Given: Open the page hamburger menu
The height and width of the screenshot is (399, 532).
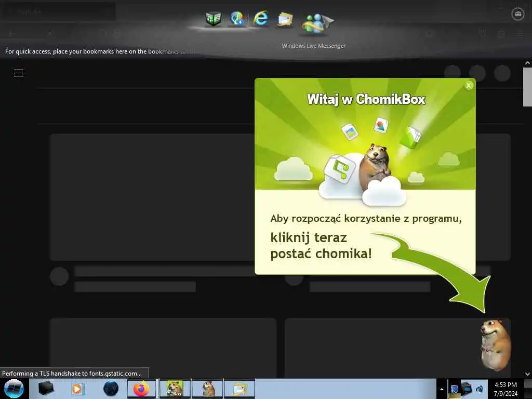Looking at the screenshot, I should click(19, 73).
